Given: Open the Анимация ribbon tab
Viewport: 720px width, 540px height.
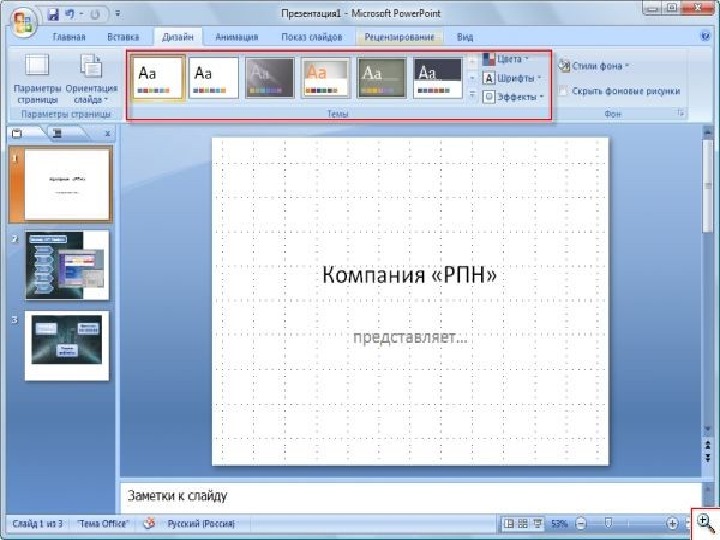Looking at the screenshot, I should pyautogui.click(x=237, y=37).
